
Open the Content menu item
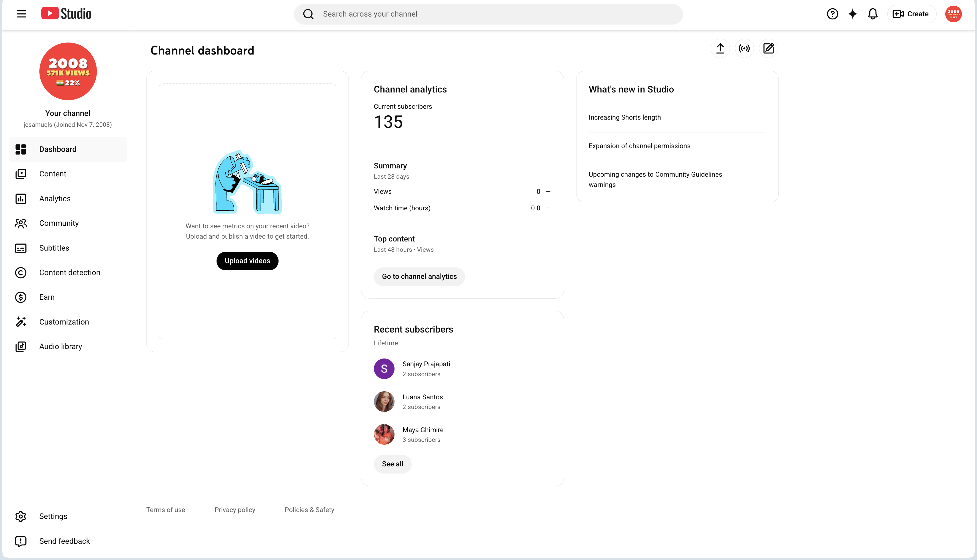68,174
